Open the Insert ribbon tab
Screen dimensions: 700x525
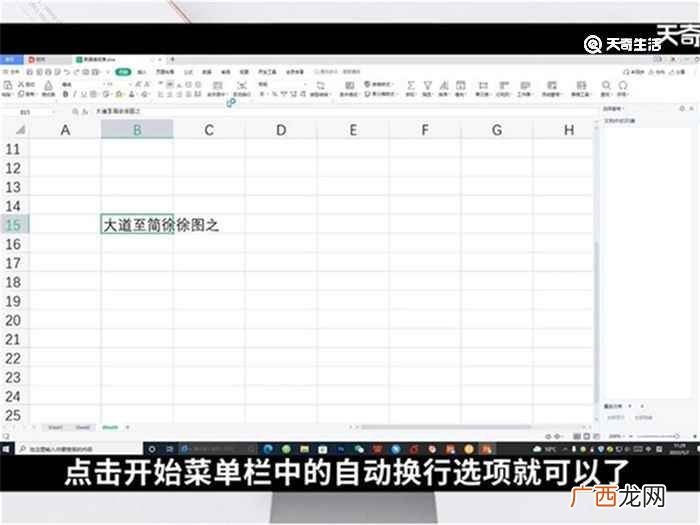pyautogui.click(x=142, y=72)
